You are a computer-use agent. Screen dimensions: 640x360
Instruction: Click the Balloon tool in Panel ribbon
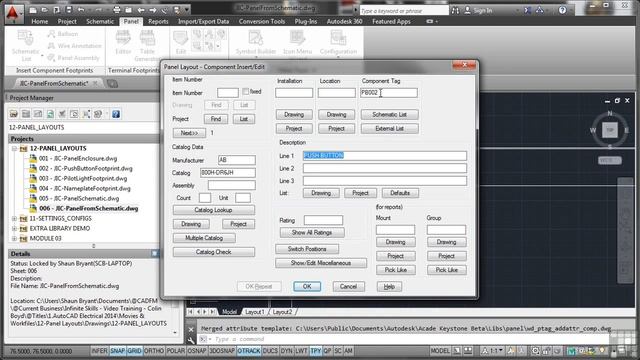coord(63,34)
